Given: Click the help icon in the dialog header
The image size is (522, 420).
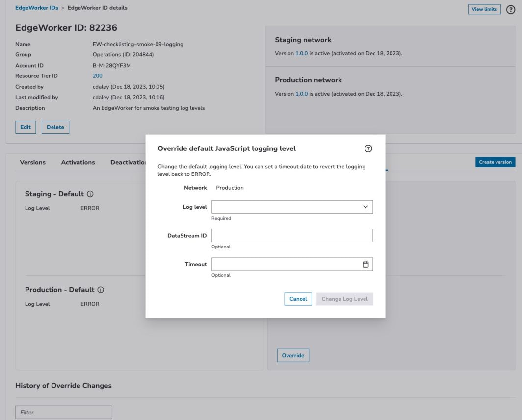Looking at the screenshot, I should (368, 148).
